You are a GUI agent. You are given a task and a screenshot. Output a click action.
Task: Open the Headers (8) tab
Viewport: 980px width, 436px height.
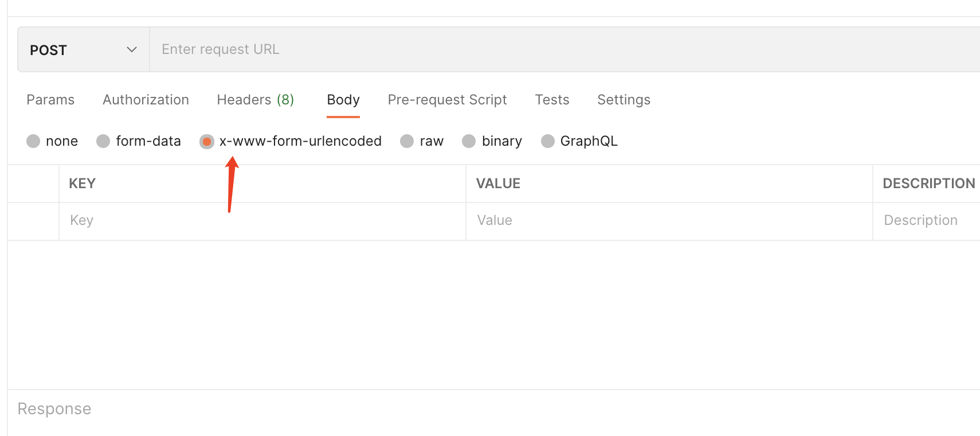coord(255,100)
